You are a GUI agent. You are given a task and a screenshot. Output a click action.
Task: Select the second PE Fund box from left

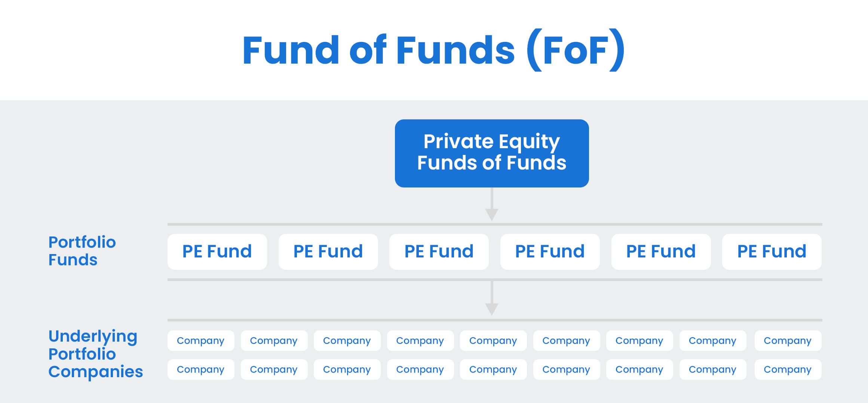pyautogui.click(x=328, y=251)
